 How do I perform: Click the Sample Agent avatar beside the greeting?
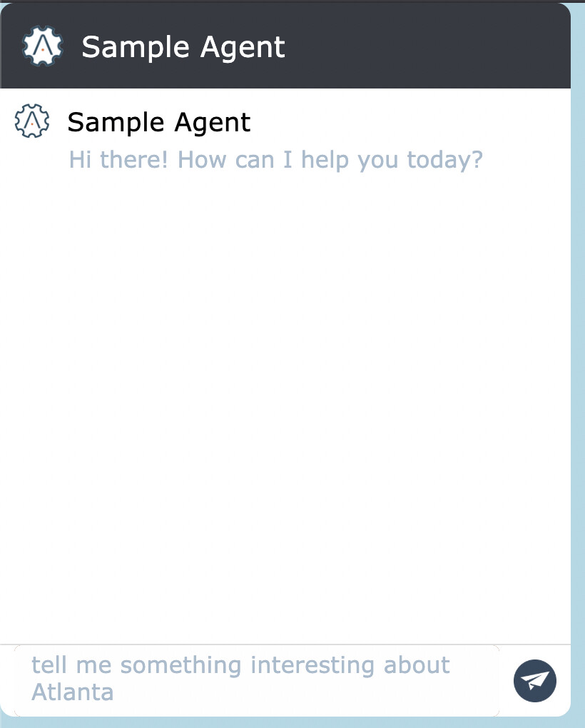(x=31, y=121)
